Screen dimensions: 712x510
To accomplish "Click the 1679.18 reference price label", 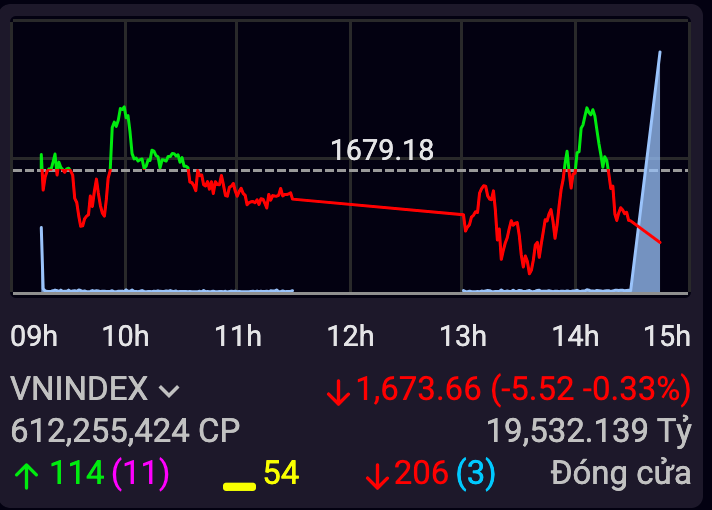I will click(x=382, y=150).
